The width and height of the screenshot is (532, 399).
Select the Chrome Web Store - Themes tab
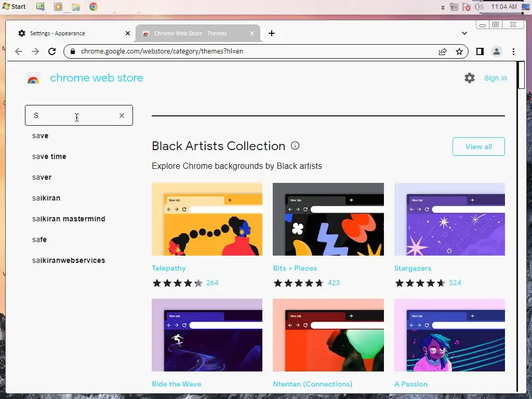[197, 33]
